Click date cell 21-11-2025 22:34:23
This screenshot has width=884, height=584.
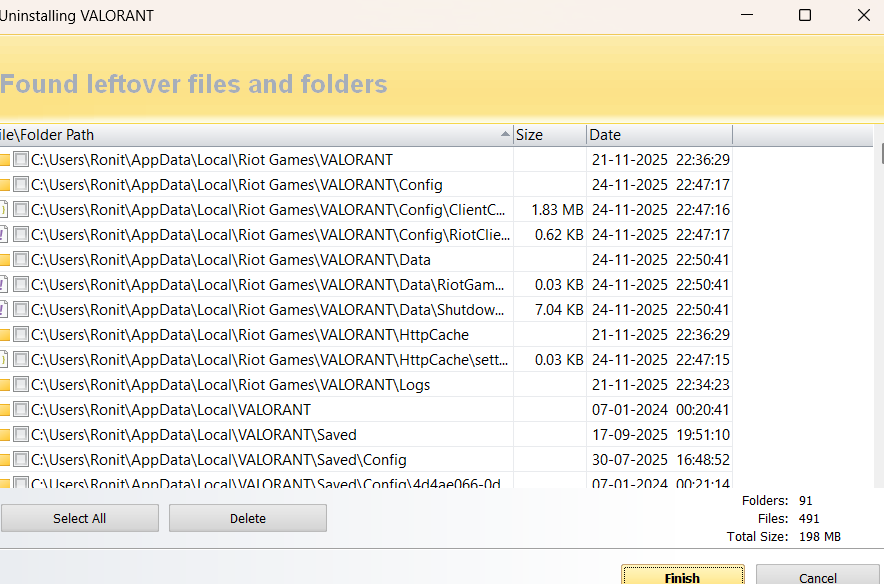(661, 385)
